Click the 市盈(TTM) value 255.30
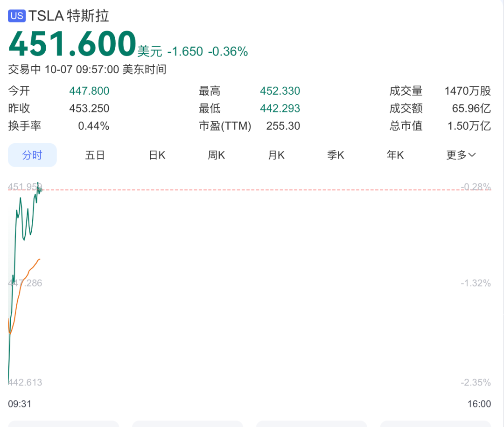 [x=283, y=126]
